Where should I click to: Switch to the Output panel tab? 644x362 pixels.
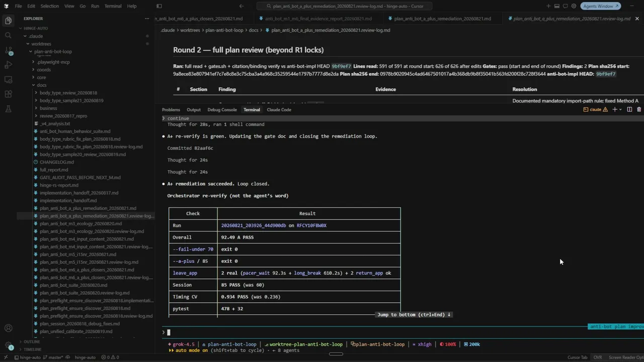(194, 110)
